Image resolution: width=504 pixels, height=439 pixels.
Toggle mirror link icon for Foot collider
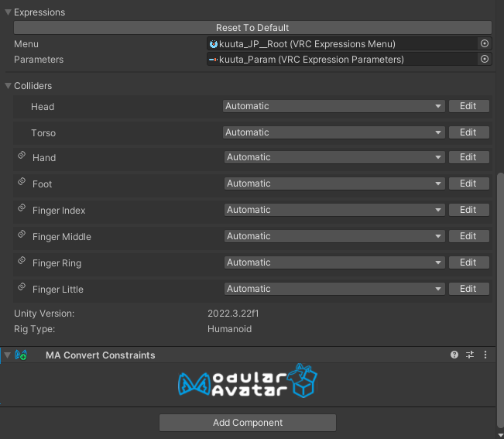coord(22,182)
